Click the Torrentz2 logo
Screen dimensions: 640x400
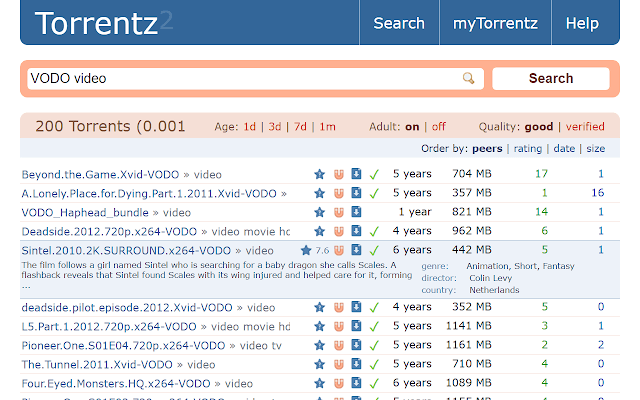(104, 23)
